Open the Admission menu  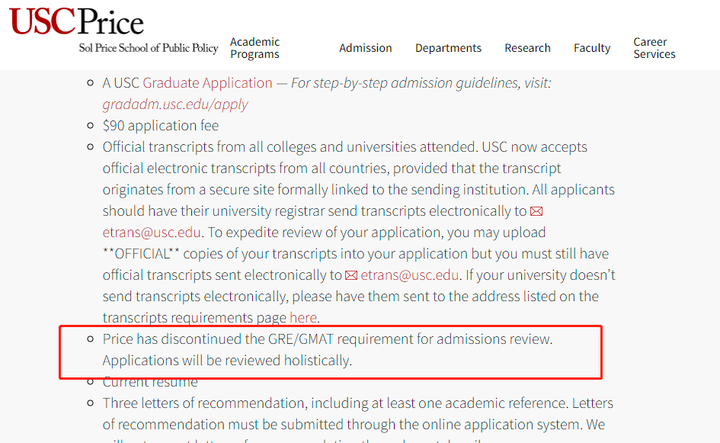click(366, 48)
